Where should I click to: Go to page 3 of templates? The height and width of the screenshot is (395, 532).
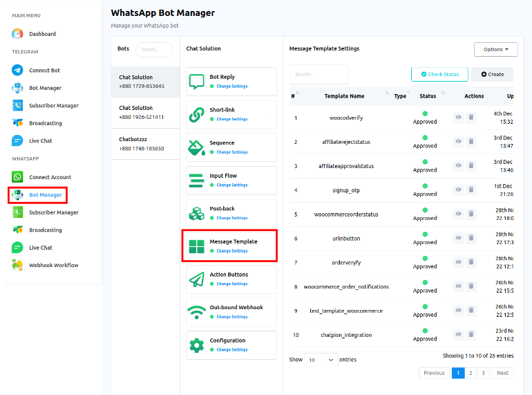tap(483, 373)
